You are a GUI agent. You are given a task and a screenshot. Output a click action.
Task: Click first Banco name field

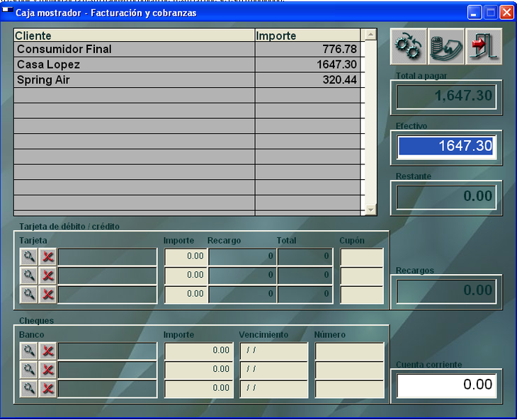pos(107,351)
